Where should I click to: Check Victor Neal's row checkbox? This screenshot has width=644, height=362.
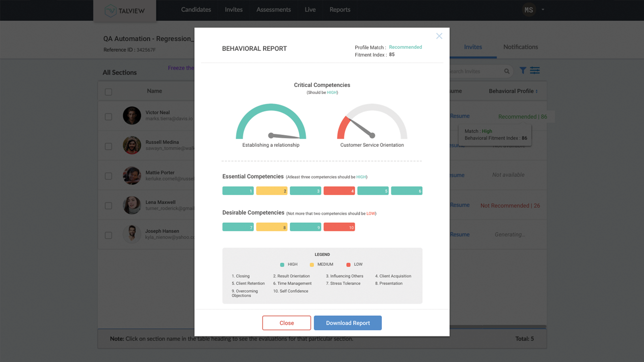(x=108, y=117)
